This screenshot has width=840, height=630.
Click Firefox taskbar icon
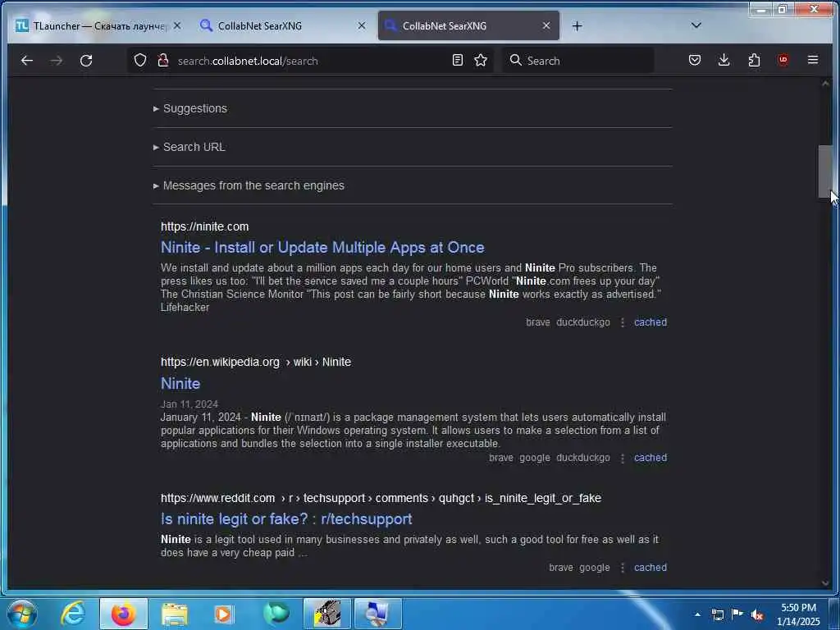123,614
